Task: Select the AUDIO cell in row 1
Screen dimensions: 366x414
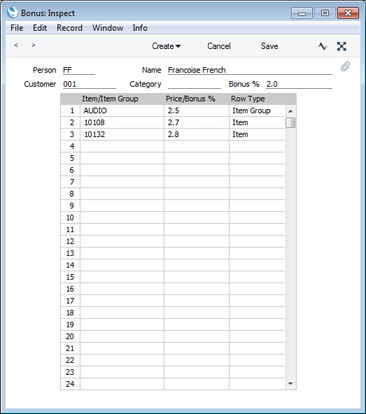Action: (122, 111)
